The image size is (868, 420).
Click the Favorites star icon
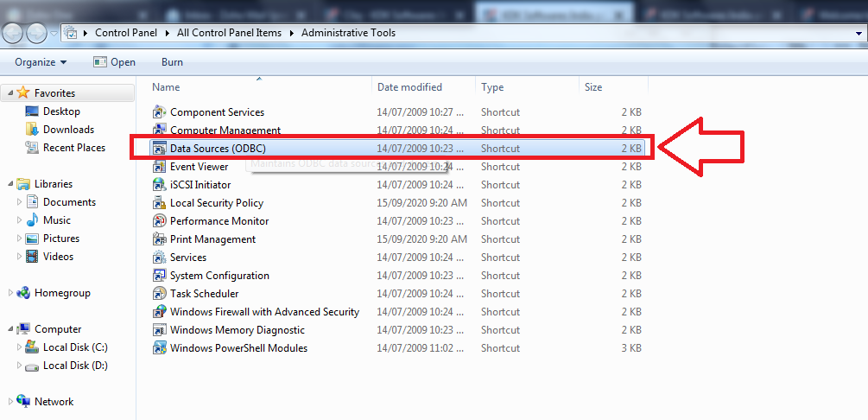click(x=22, y=93)
